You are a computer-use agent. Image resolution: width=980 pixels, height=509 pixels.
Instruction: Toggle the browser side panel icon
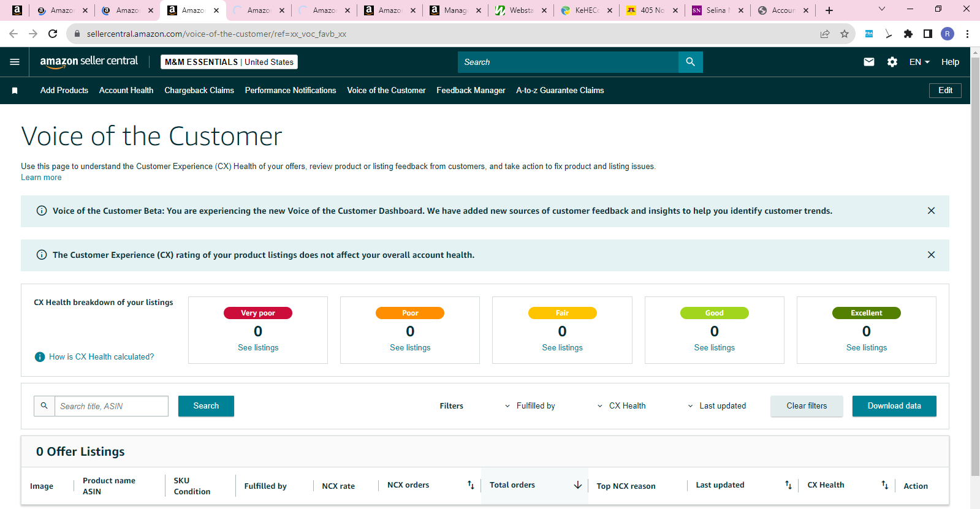click(x=928, y=34)
